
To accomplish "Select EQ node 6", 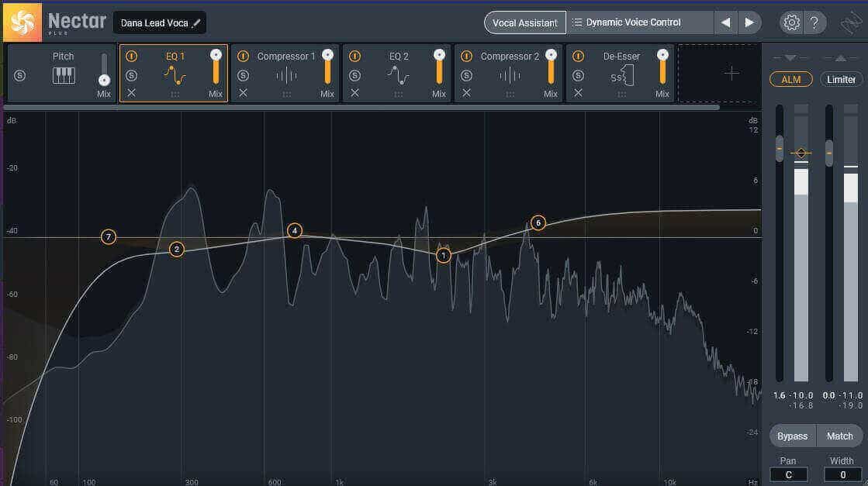I will coord(538,222).
